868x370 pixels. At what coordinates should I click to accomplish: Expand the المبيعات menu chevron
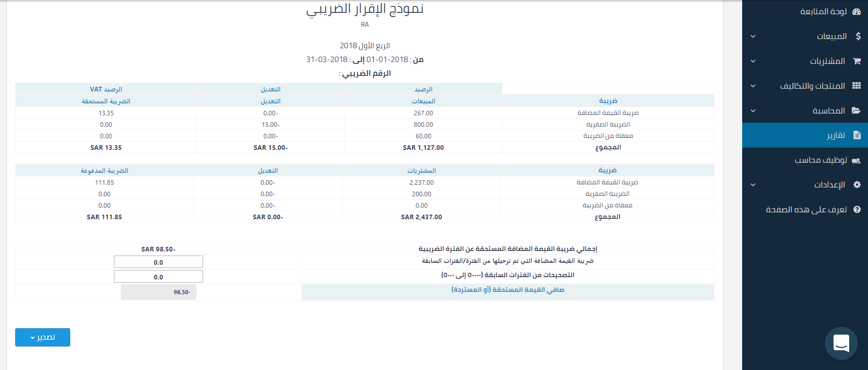753,36
